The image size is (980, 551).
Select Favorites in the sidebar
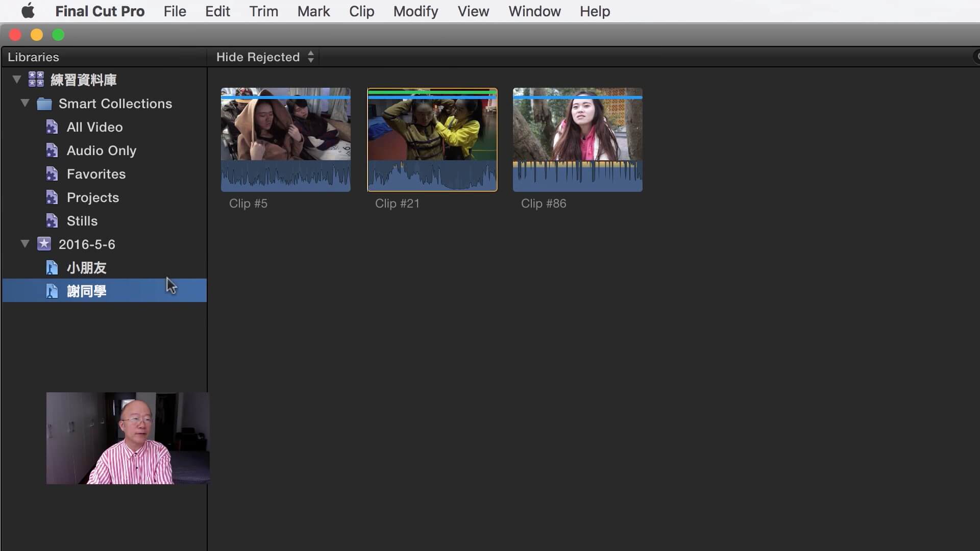pyautogui.click(x=96, y=174)
